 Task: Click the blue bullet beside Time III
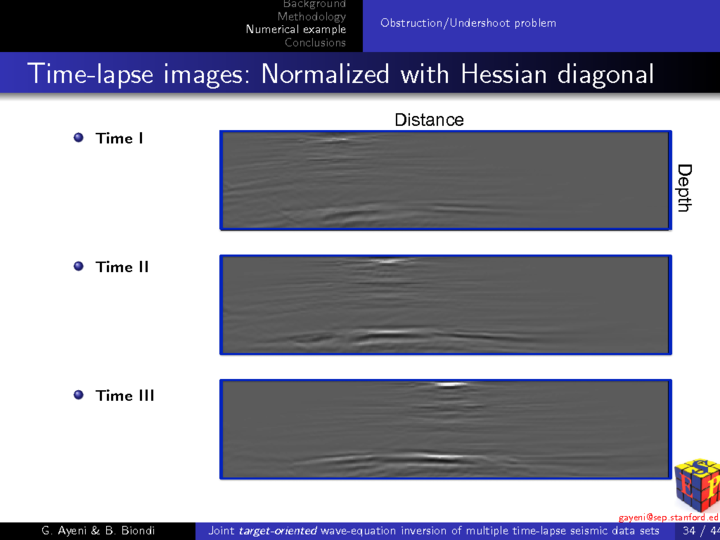click(79, 395)
